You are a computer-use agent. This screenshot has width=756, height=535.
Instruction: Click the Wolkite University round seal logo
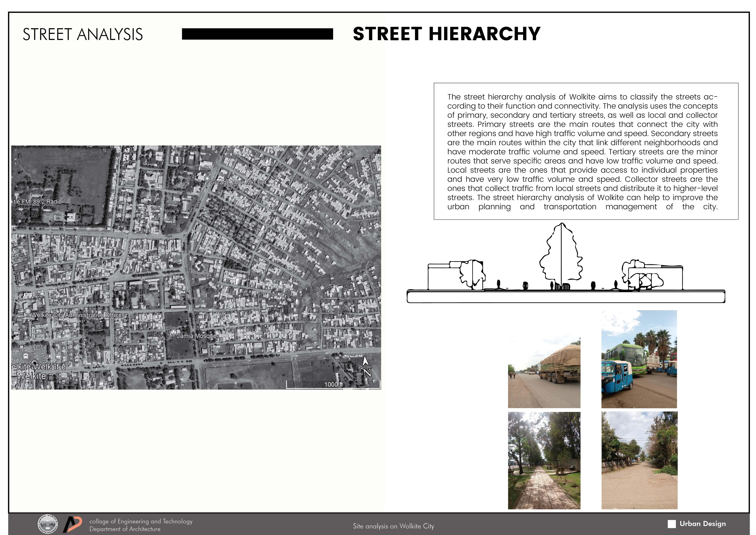pyautogui.click(x=48, y=524)
